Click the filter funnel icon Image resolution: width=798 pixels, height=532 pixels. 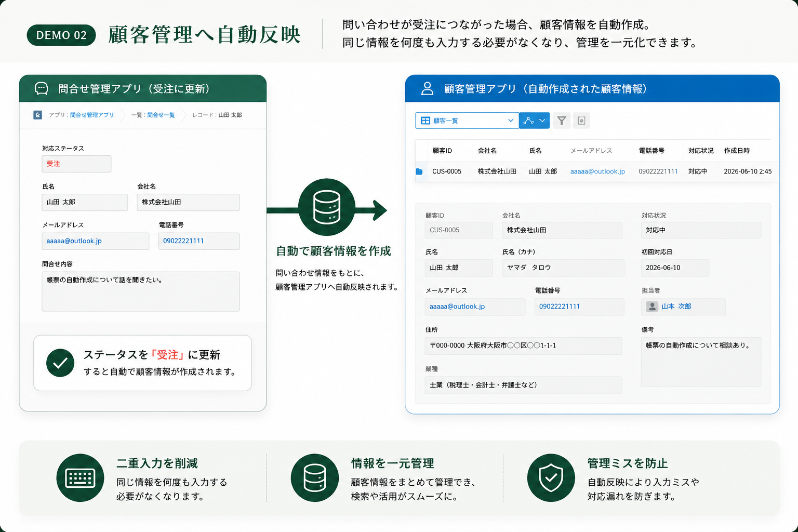click(x=562, y=121)
